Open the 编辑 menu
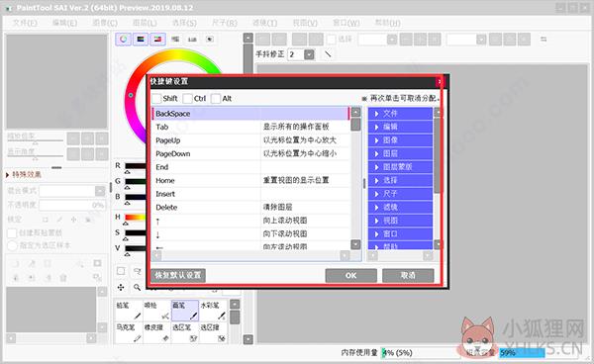This screenshot has height=364, width=594. click(x=64, y=23)
